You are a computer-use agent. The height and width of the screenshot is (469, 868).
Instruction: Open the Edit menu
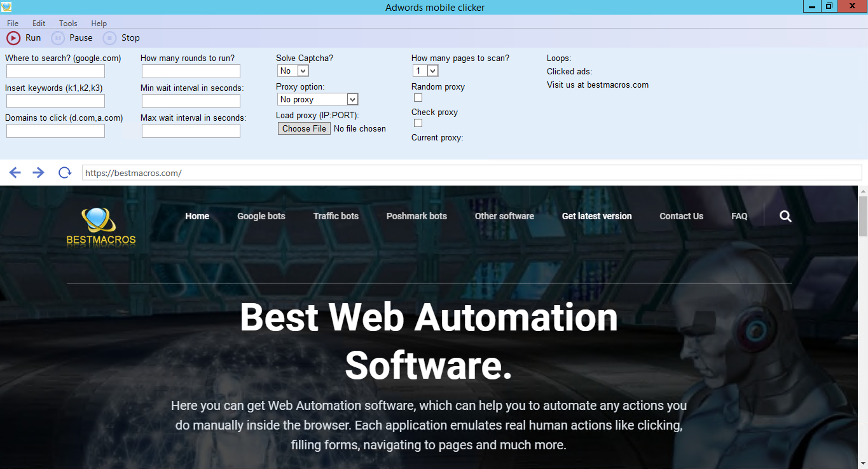[x=39, y=24]
